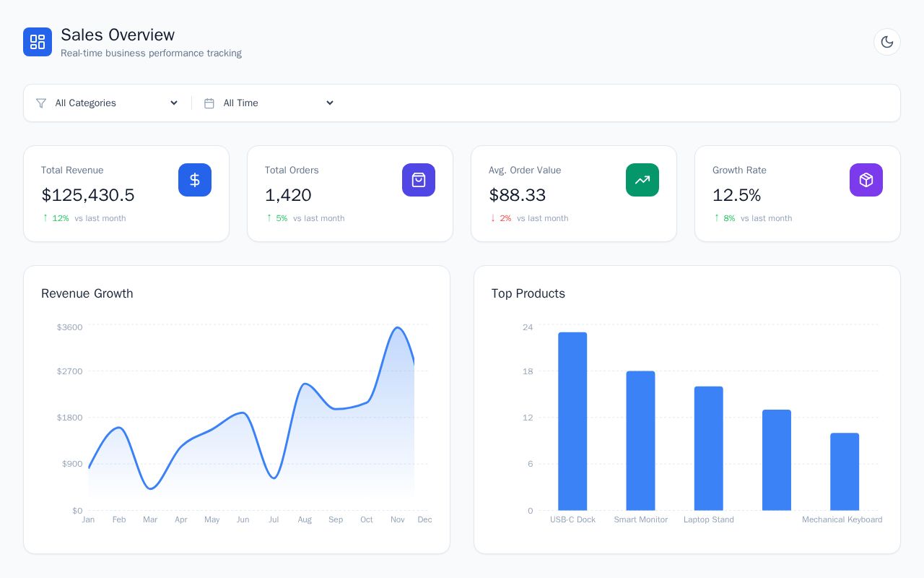The width and height of the screenshot is (924, 578).
Task: Click the $88.33 average order value
Action: 518,195
